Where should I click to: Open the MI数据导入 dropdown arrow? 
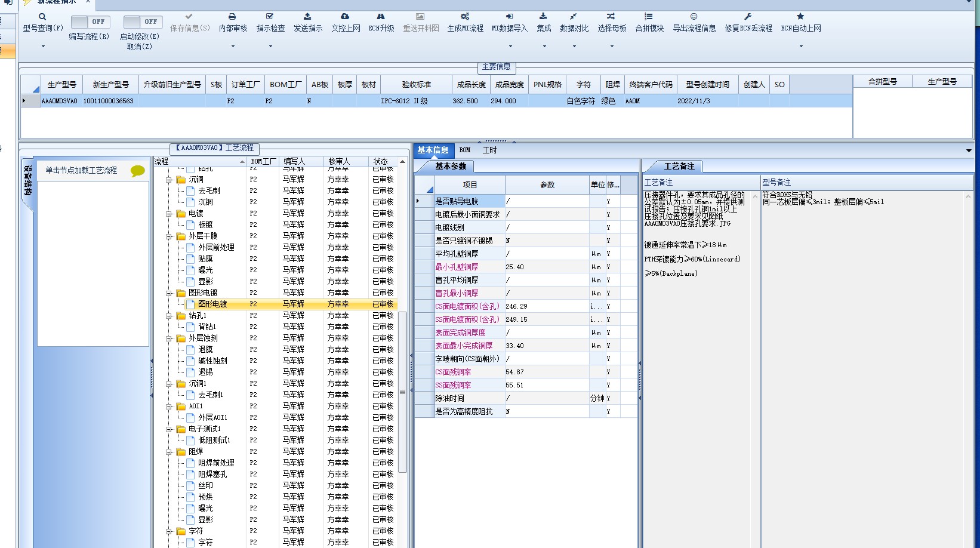[x=510, y=47]
